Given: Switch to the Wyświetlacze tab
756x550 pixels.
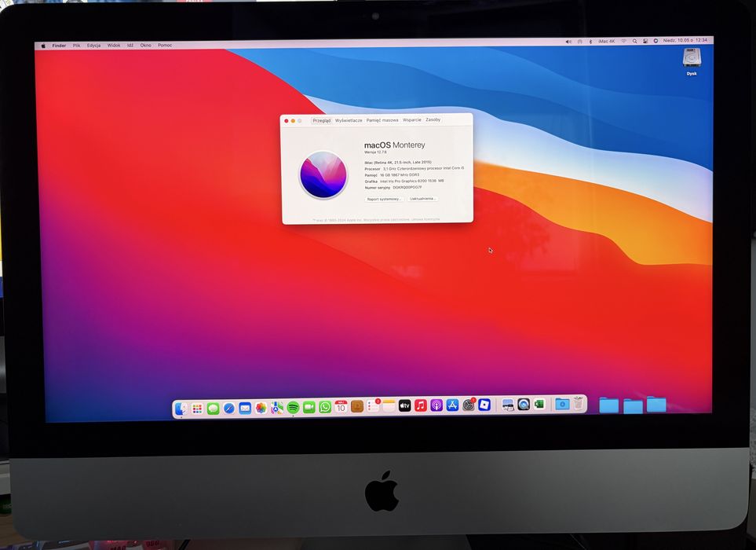Looking at the screenshot, I should [349, 121].
